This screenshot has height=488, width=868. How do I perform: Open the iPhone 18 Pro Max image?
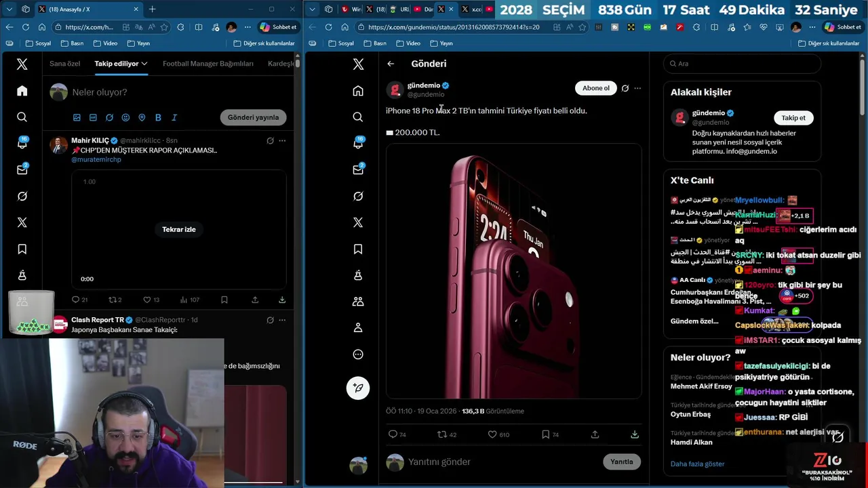click(x=513, y=271)
